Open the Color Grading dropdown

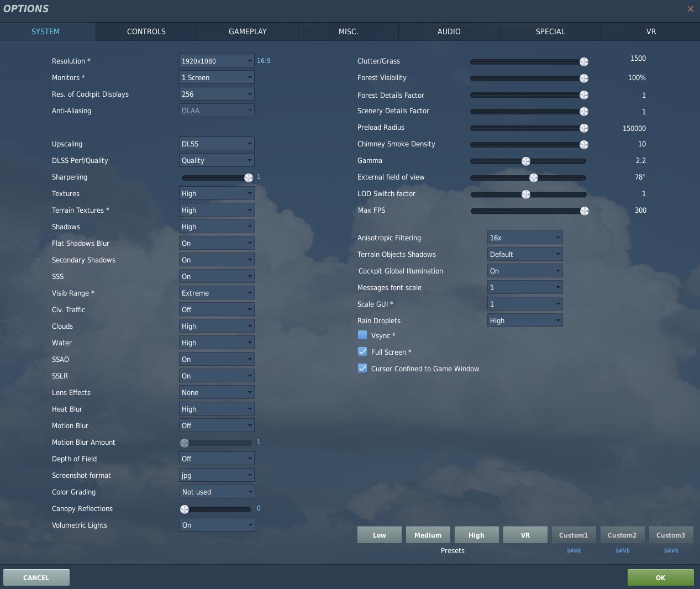click(x=217, y=492)
